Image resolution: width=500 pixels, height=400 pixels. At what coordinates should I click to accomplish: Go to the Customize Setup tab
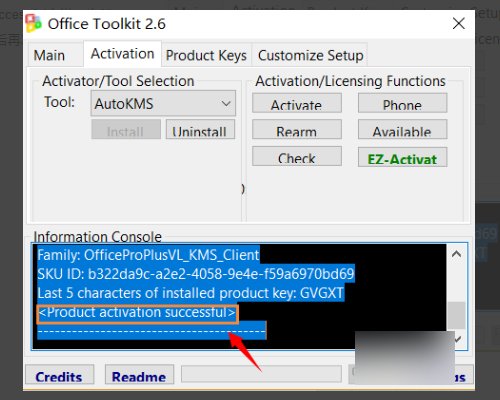point(310,55)
